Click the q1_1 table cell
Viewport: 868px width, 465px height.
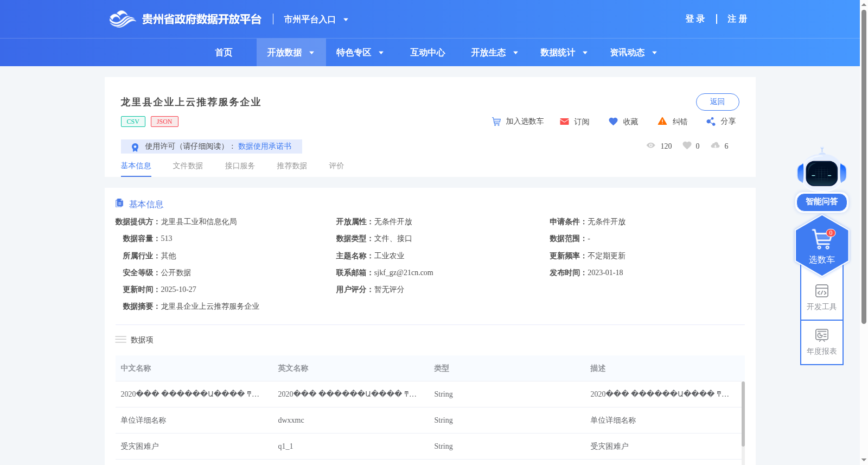[x=285, y=447]
